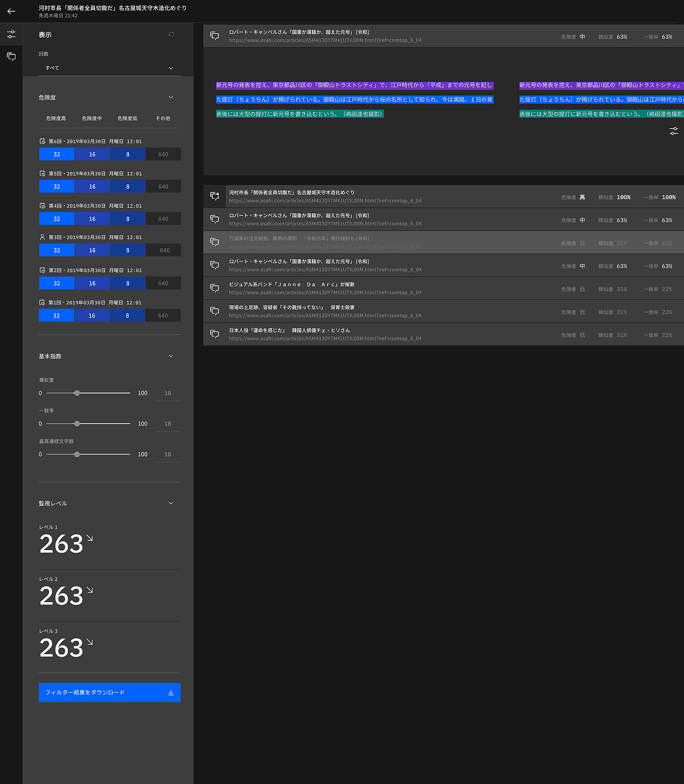Go back with the left arrow icon
The width and height of the screenshot is (684, 784).
pyautogui.click(x=11, y=11)
